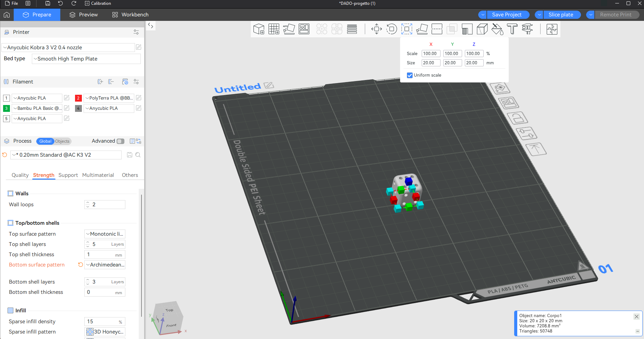Click the Add model cube icon
The width and height of the screenshot is (644, 339).
pos(259,29)
